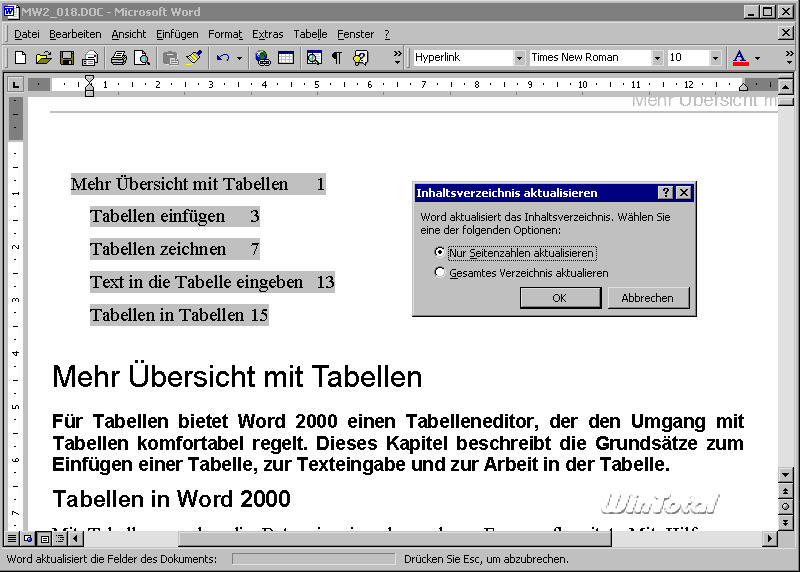
Task: Jump to the previous page with the double-up arrows
Action: click(x=786, y=491)
